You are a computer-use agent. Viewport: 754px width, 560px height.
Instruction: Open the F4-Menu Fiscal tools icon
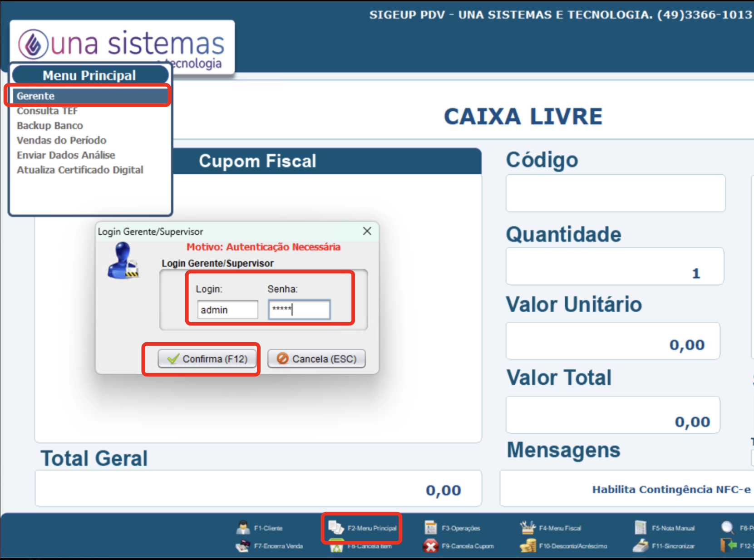(x=527, y=527)
